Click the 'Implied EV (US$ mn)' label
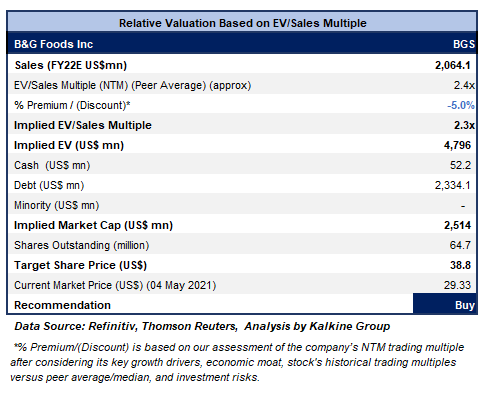The height and width of the screenshot is (398, 490). point(69,145)
